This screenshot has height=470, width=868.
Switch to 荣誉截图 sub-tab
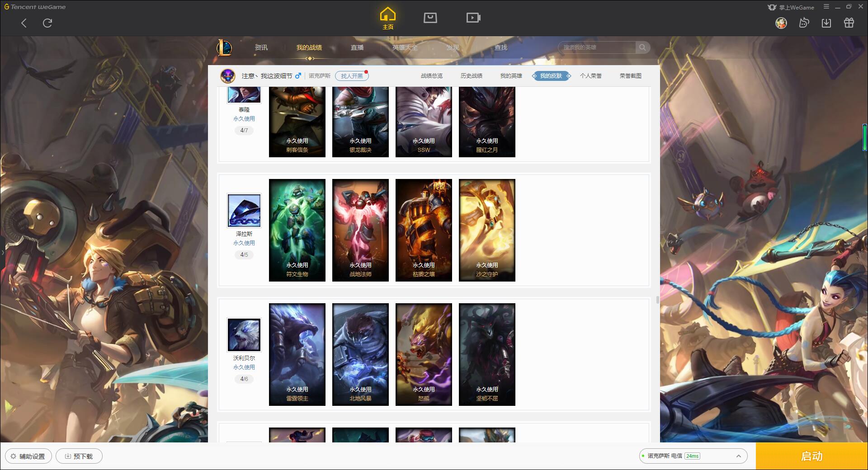point(631,76)
